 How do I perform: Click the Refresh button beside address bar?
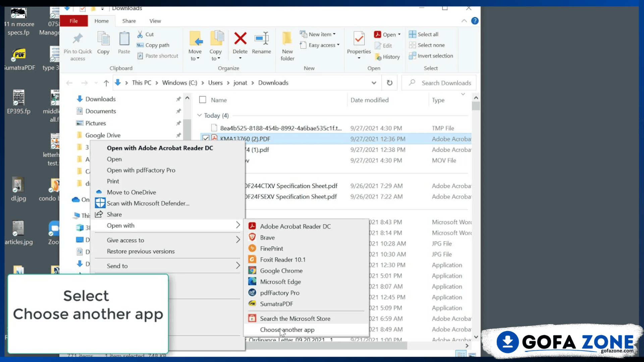pyautogui.click(x=389, y=83)
